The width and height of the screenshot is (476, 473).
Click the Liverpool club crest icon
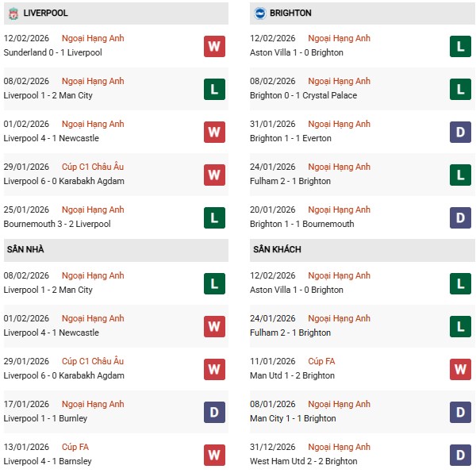13,13
